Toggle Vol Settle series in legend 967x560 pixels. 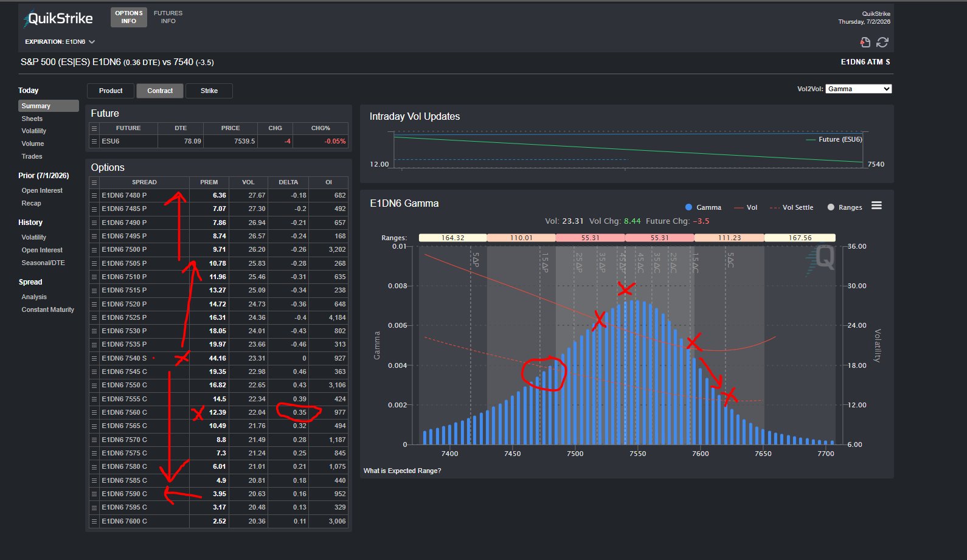pyautogui.click(x=791, y=207)
